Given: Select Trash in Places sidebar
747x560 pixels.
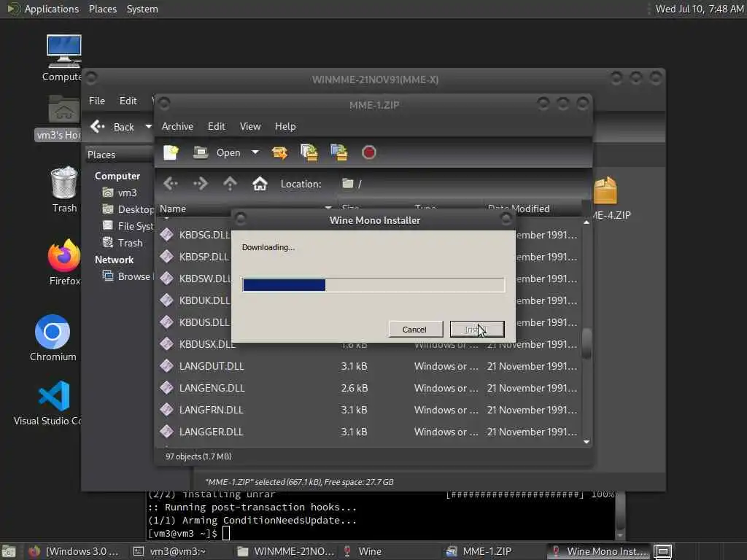Looking at the screenshot, I should click(123, 243).
